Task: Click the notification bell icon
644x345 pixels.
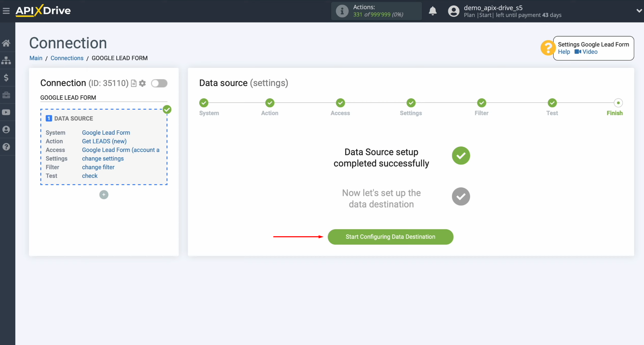Action: (x=433, y=11)
